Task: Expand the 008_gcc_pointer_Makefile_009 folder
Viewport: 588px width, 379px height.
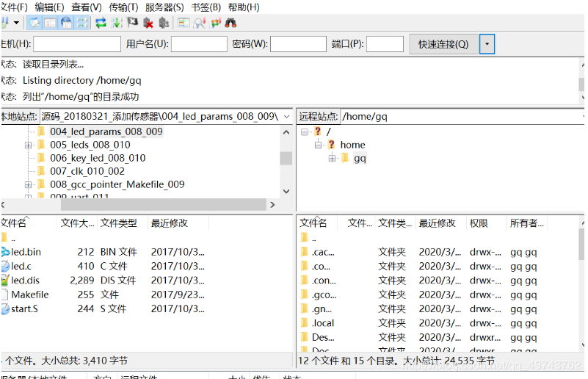Action: (28, 184)
